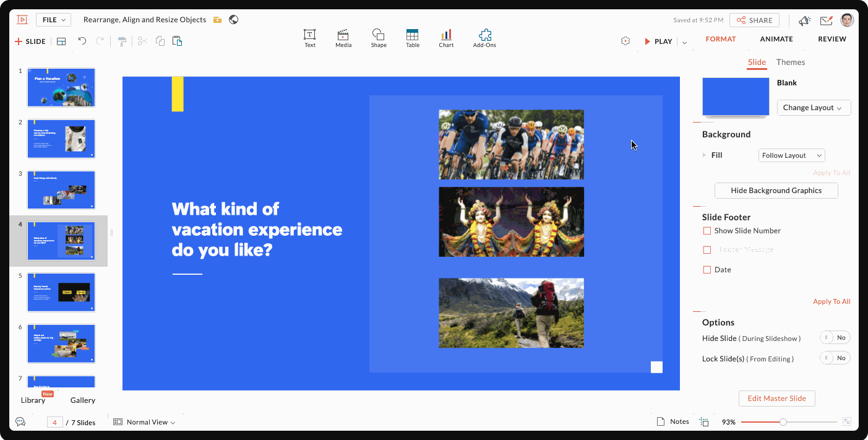This screenshot has height=440, width=868.
Task: Select the format painter icon
Action: click(x=122, y=41)
